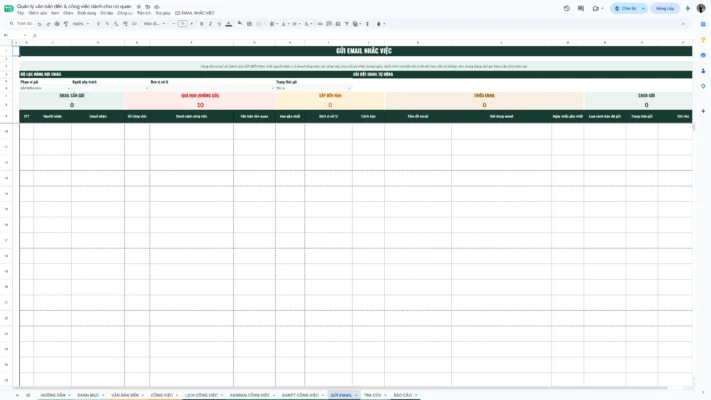Toggle italic formatting

(210, 24)
